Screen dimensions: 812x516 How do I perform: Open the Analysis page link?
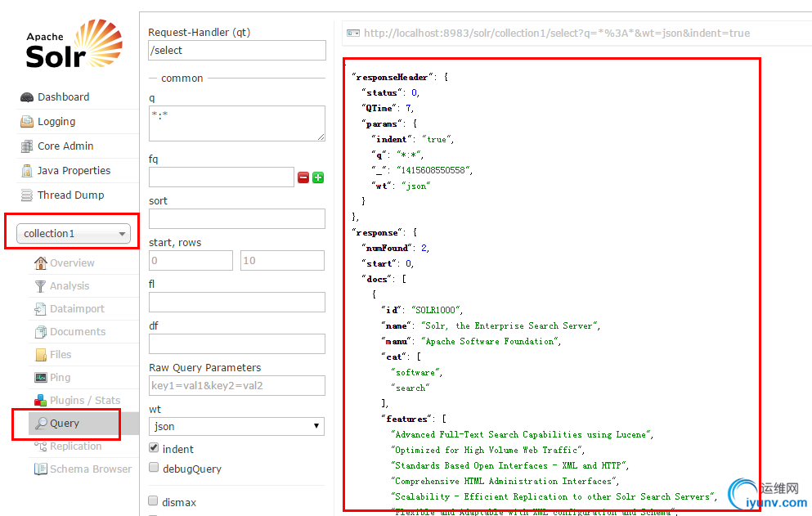click(x=70, y=286)
